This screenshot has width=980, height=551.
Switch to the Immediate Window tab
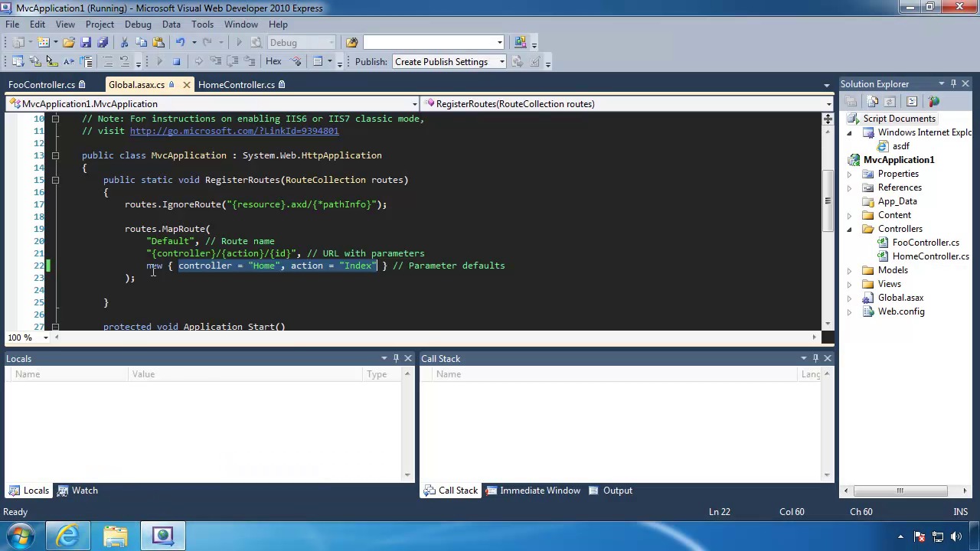[x=533, y=491]
